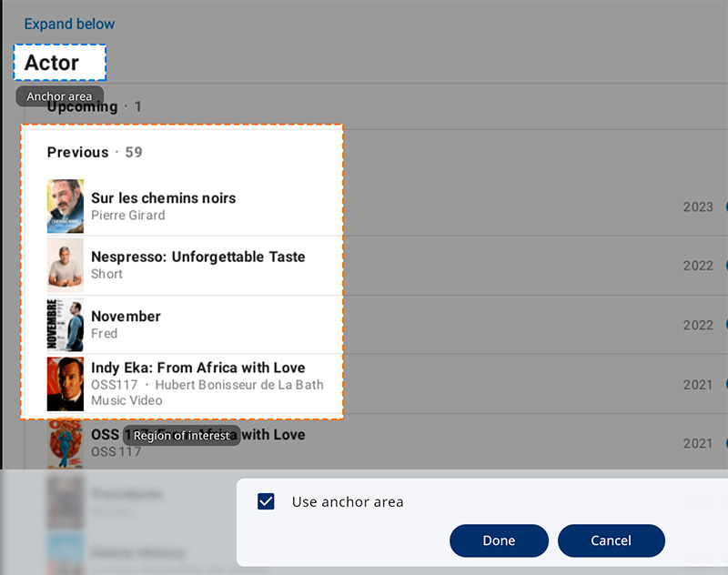The width and height of the screenshot is (728, 575).
Task: Click the November movie poster
Action: tap(66, 325)
